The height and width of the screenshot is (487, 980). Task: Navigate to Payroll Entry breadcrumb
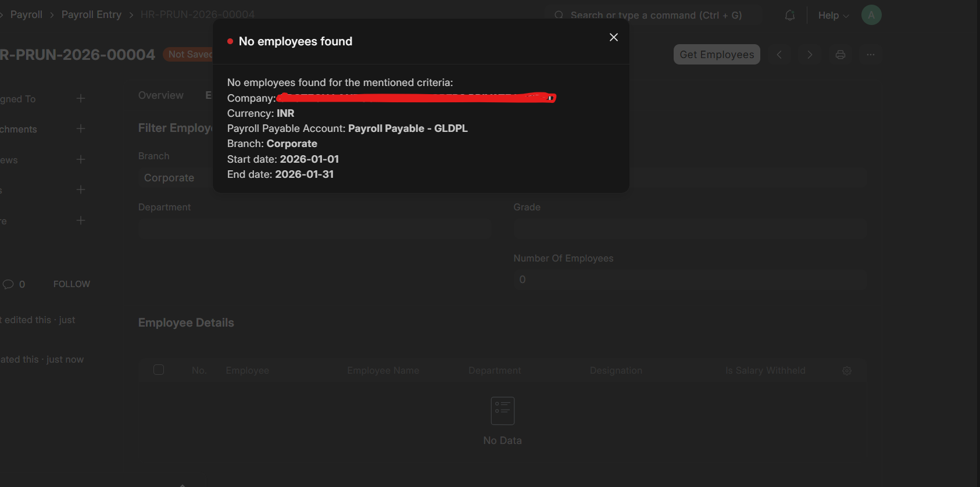(91, 15)
